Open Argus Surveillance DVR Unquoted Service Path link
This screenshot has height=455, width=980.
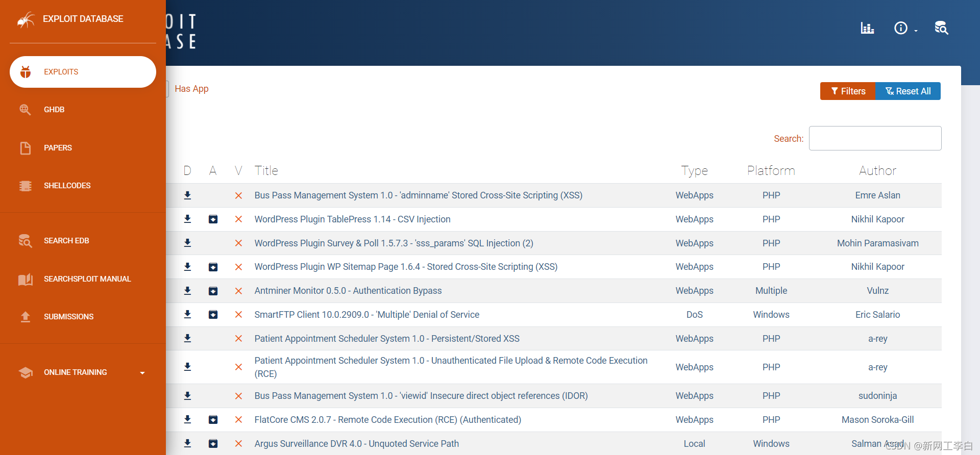point(357,444)
